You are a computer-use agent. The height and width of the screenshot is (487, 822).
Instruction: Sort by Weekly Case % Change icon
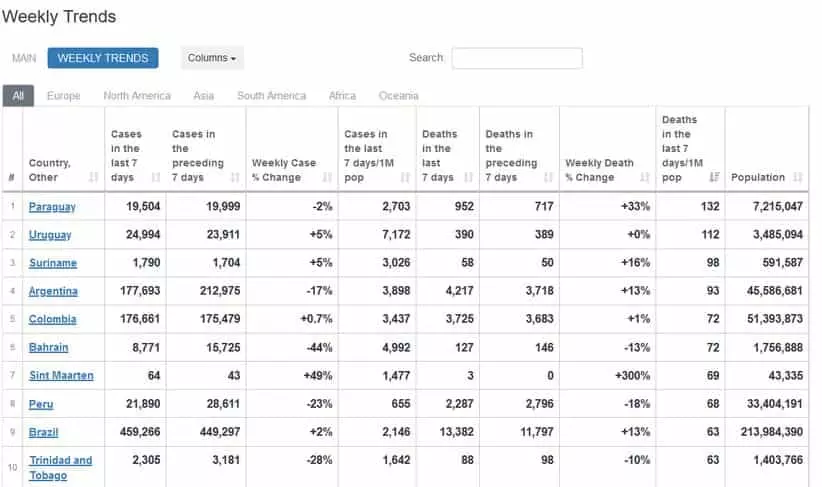(x=327, y=178)
